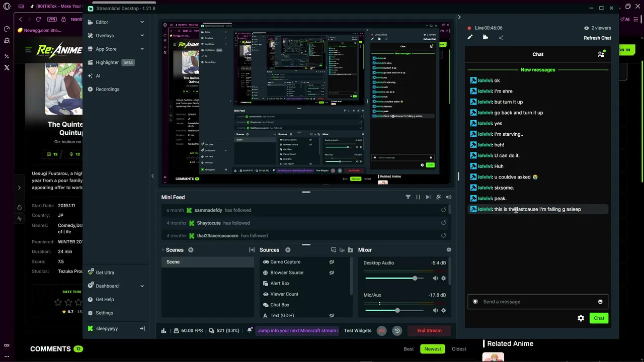Click Get Ultra in the sidebar

point(105,273)
